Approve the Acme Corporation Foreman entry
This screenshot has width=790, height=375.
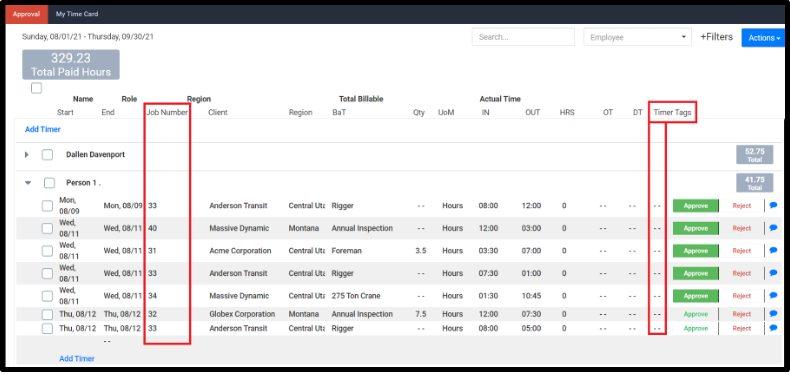[x=696, y=251]
